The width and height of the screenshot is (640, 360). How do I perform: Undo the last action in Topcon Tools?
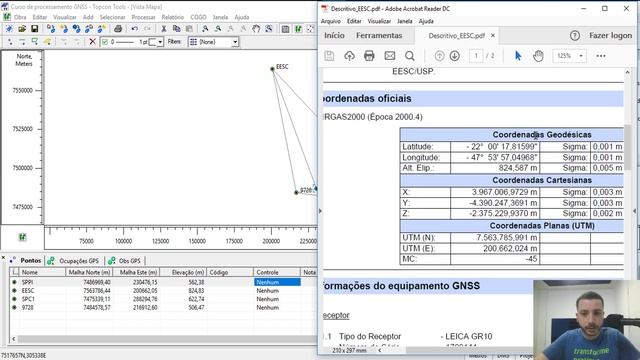click(x=135, y=29)
